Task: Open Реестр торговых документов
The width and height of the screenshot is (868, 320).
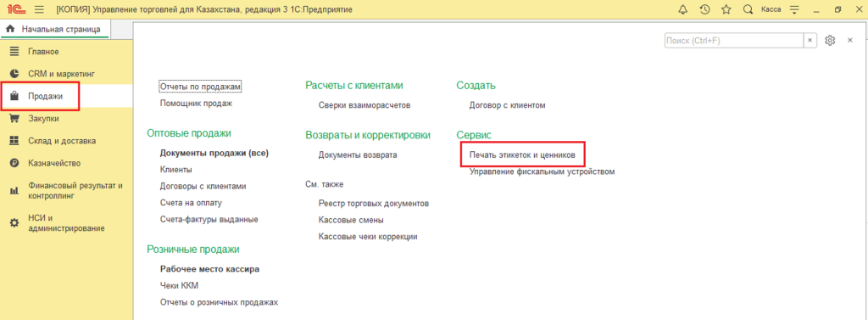Action: point(374,204)
